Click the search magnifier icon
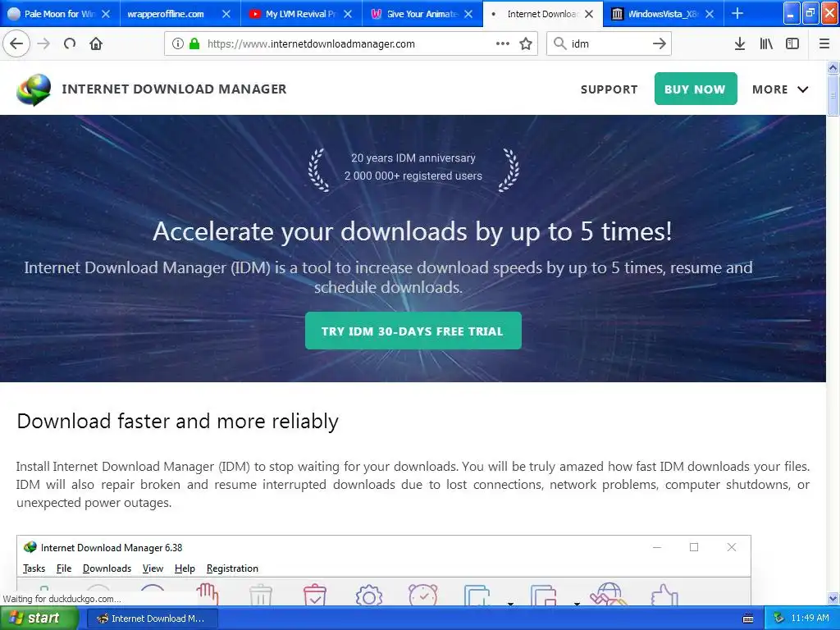This screenshot has height=630, width=840. click(x=559, y=43)
